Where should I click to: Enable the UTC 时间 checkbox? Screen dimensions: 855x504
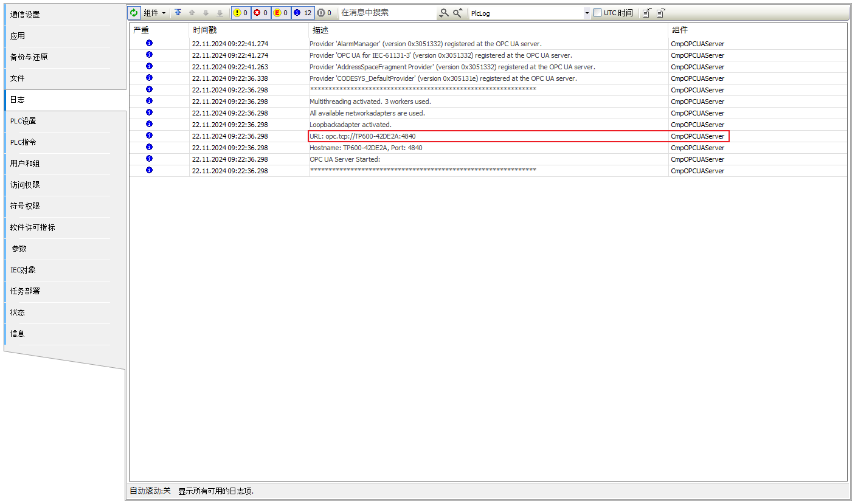tap(597, 13)
